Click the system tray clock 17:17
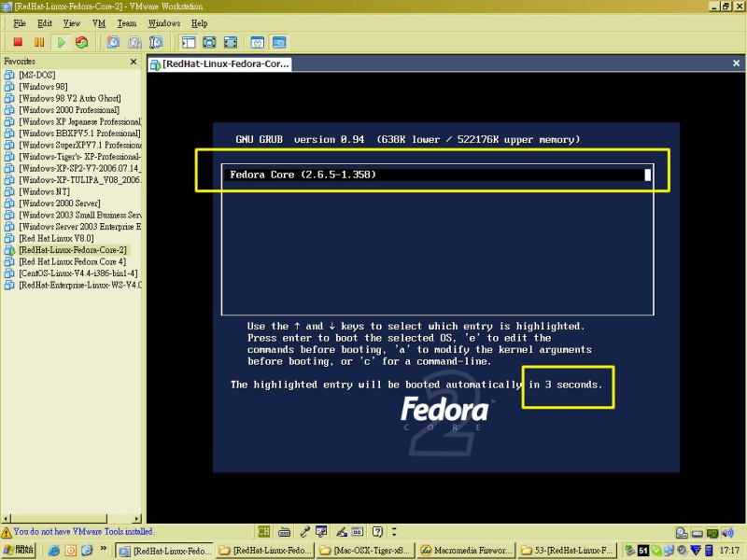This screenshot has height=560, width=747. 729,551
